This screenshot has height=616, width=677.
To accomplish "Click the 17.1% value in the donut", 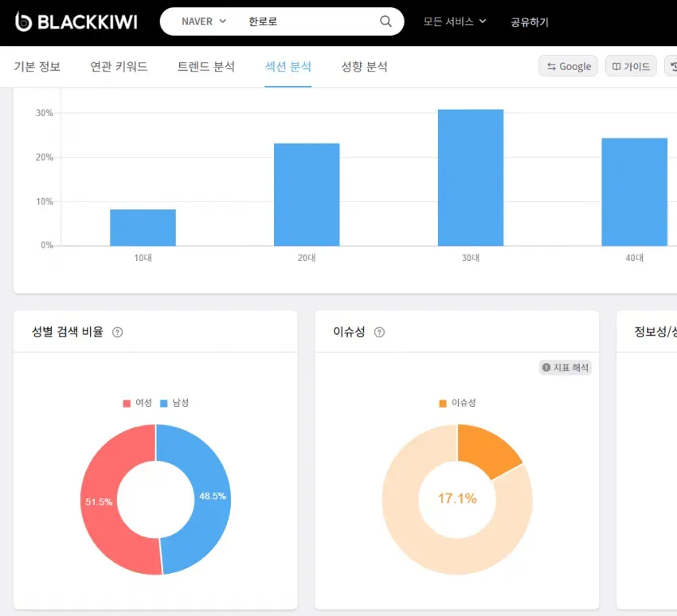I will pyautogui.click(x=457, y=499).
